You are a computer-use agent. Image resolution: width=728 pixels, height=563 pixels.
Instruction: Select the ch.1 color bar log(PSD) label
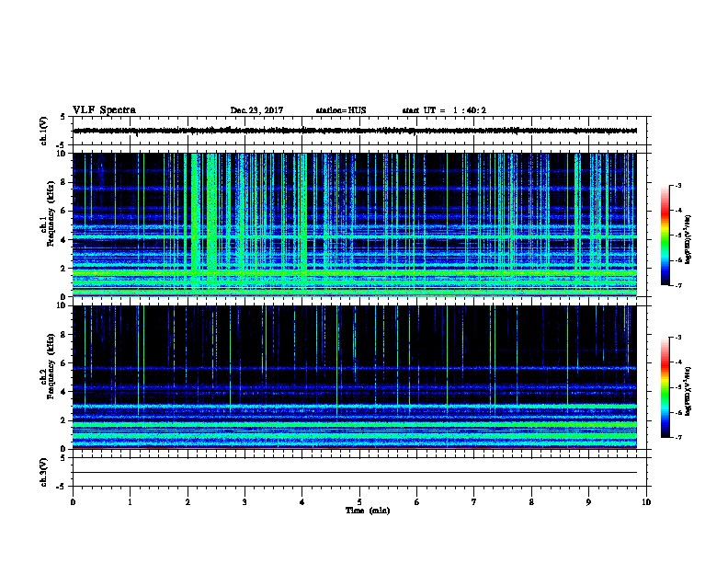click(688, 239)
